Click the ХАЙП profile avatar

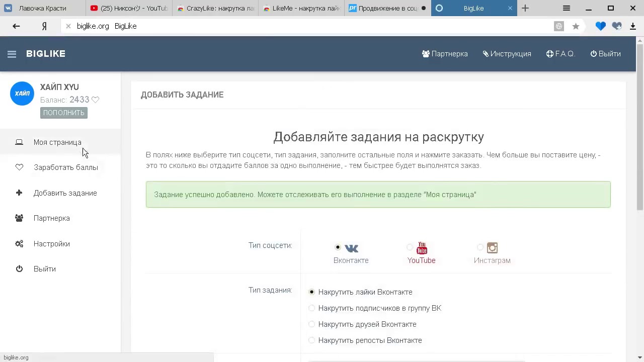22,94
